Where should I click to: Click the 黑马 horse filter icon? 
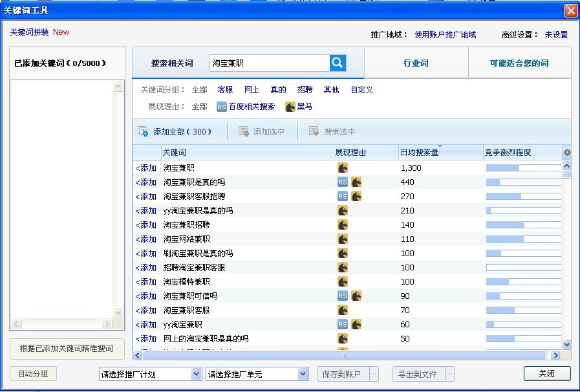click(x=290, y=107)
